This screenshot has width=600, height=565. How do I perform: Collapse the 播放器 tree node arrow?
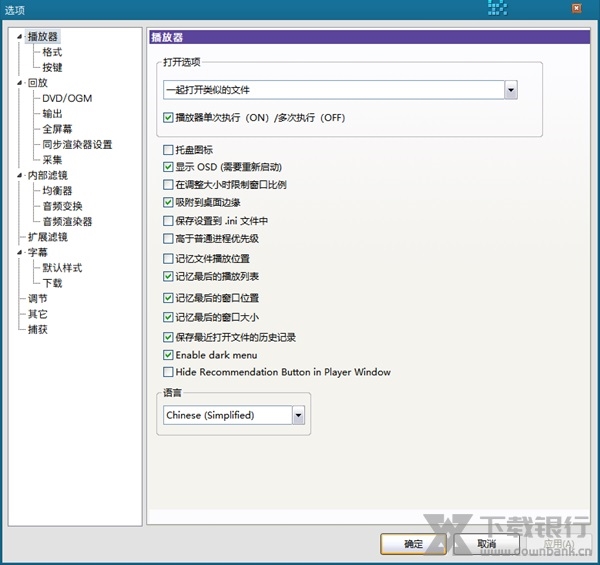tap(19, 37)
